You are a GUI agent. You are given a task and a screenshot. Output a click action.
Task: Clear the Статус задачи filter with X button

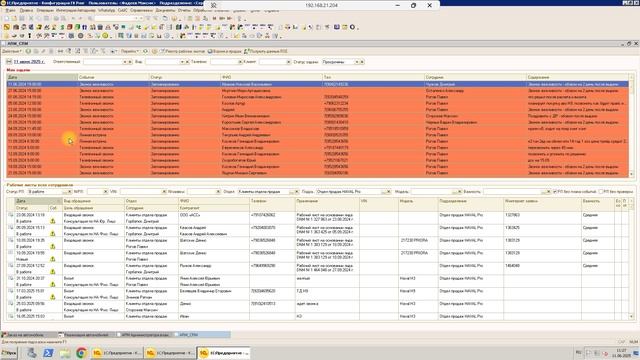(362, 62)
